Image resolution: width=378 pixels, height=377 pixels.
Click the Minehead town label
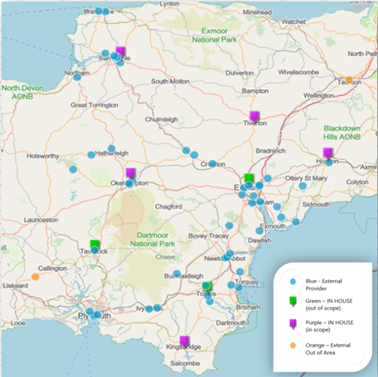pyautogui.click(x=257, y=12)
